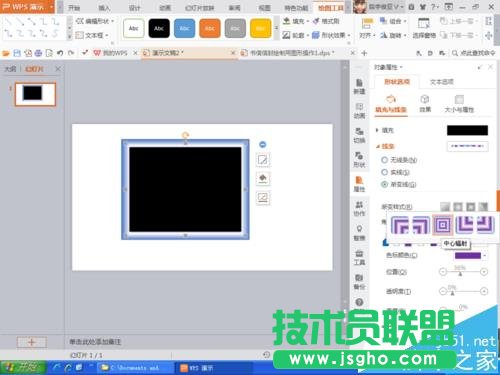Click the outline floating icon beside the shape
This screenshot has width=500, height=375.
tap(263, 197)
